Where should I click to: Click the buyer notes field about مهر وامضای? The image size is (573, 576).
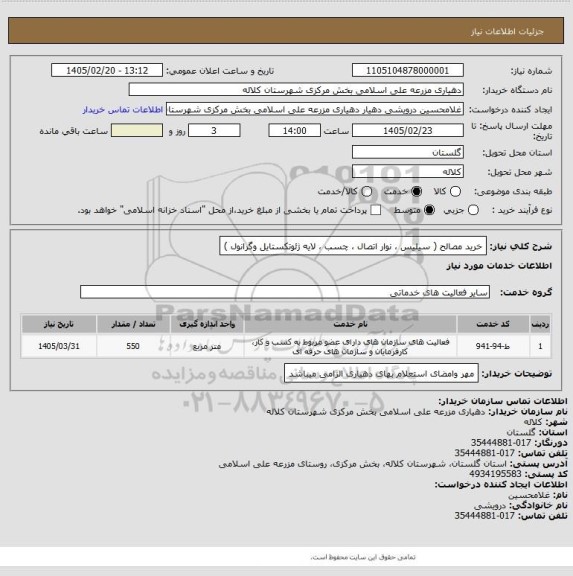point(381,373)
